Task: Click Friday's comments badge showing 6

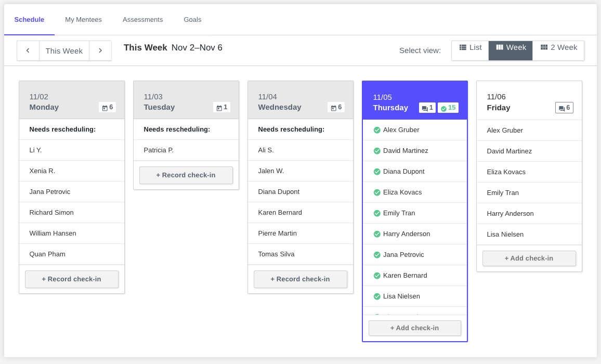Action: click(564, 108)
